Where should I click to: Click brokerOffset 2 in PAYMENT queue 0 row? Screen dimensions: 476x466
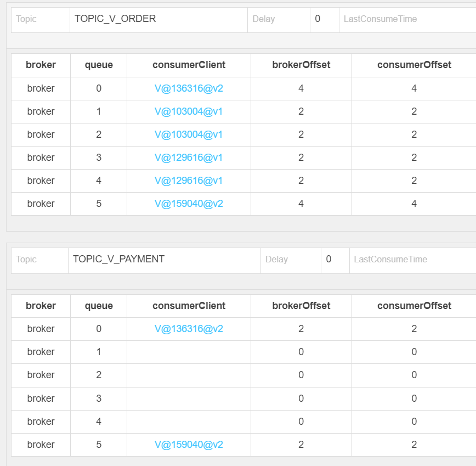[x=301, y=329]
